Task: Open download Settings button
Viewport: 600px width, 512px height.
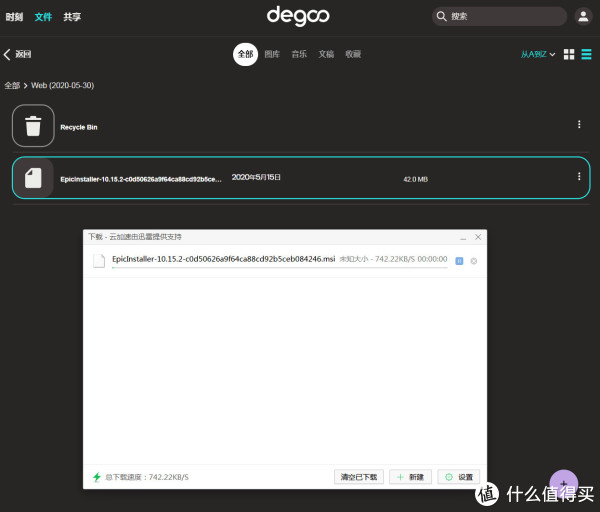Action: click(x=459, y=477)
